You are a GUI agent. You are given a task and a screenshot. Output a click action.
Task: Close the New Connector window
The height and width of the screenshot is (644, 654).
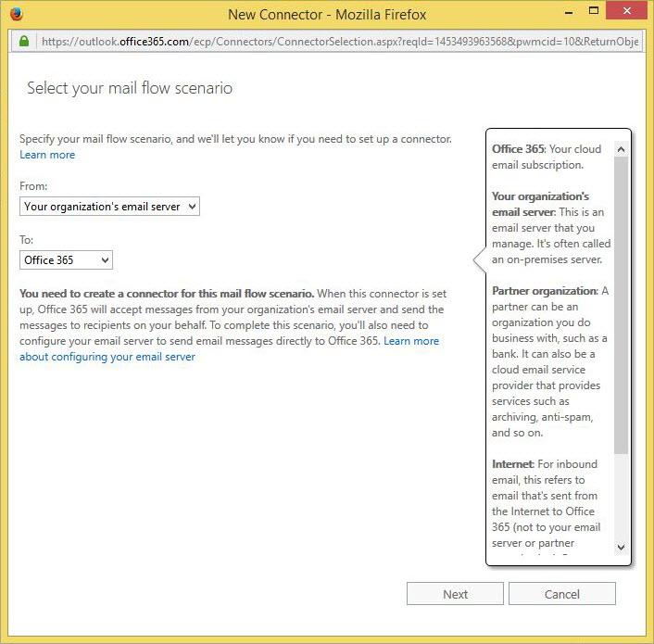tap(626, 11)
